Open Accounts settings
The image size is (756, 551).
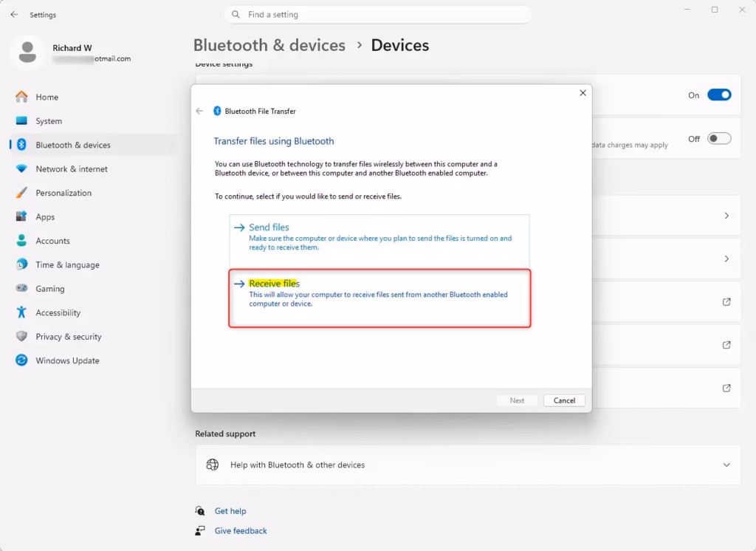[x=52, y=241]
